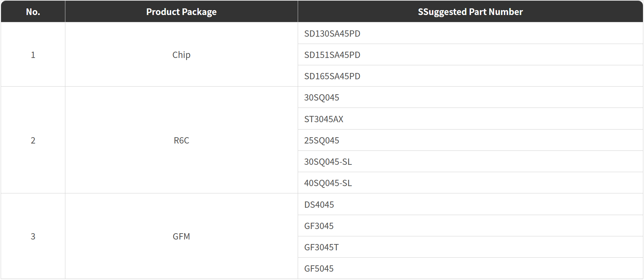
Task: Open part DS4045
Action: pos(319,205)
